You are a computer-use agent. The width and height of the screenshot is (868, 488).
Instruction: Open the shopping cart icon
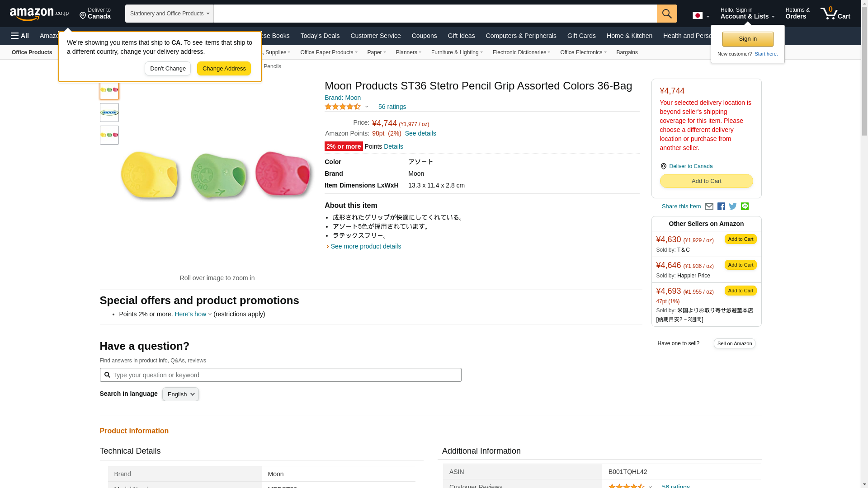[835, 14]
